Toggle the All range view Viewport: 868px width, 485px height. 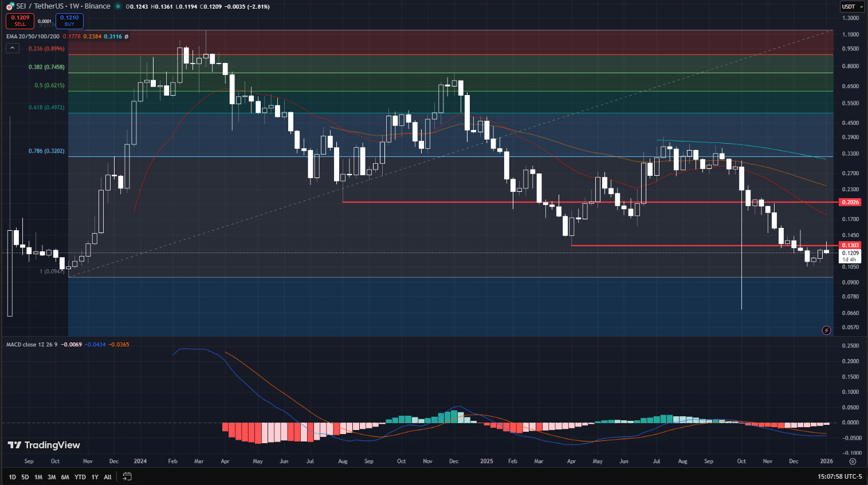coord(108,476)
